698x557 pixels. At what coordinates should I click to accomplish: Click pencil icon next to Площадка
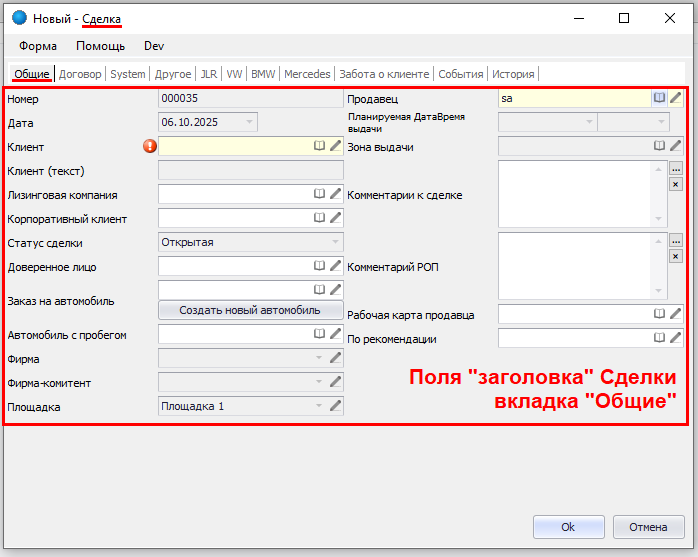(x=336, y=405)
